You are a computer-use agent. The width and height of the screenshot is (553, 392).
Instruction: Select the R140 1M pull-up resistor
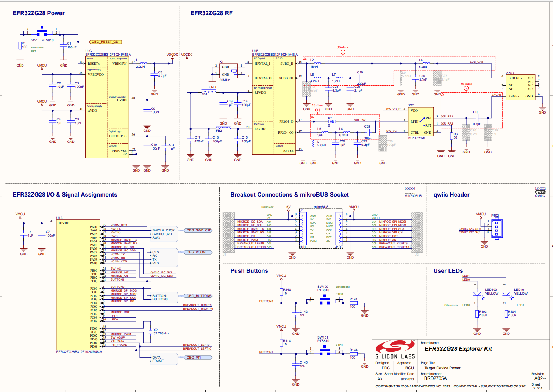[x=281, y=292]
